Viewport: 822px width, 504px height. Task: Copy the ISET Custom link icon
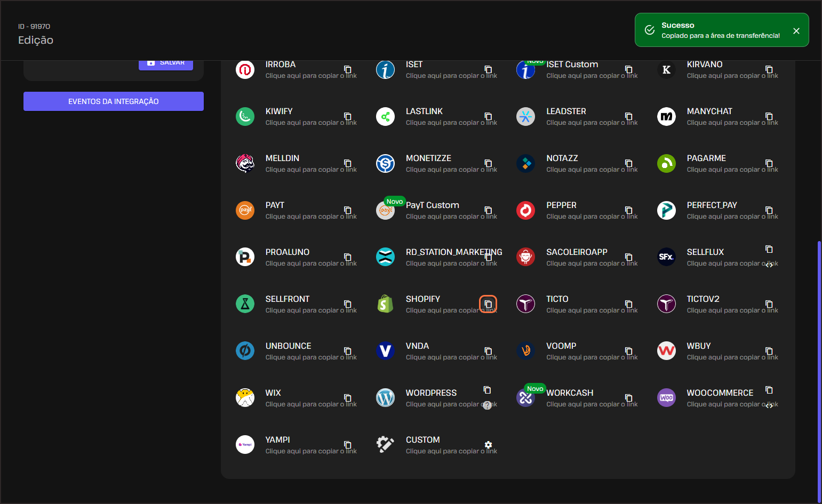coord(629,69)
